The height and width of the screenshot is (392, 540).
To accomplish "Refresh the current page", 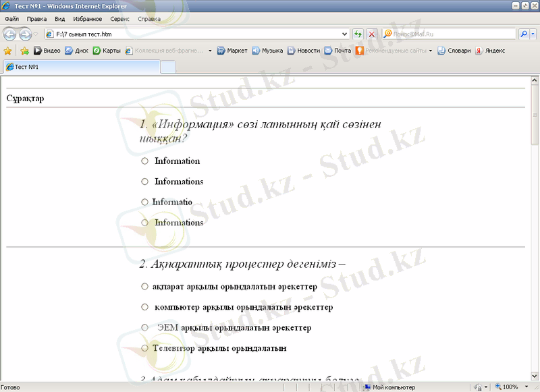I will (357, 33).
